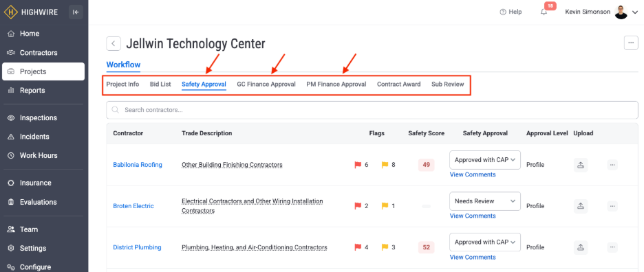Click the upload icon for Babilonia Roofing
The width and height of the screenshot is (644, 272).
click(581, 165)
